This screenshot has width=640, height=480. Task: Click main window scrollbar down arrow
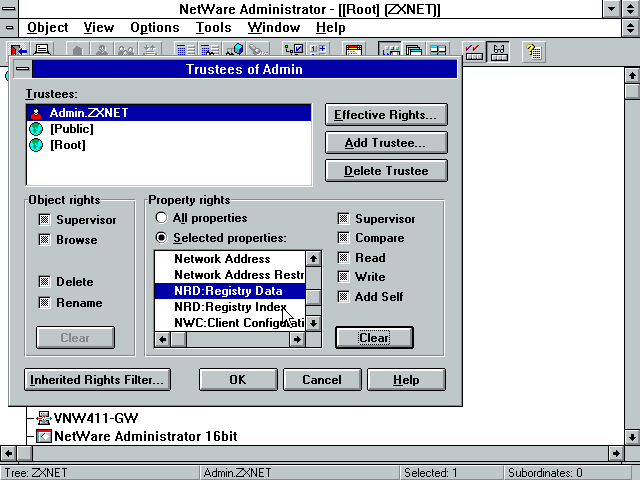tap(632, 437)
